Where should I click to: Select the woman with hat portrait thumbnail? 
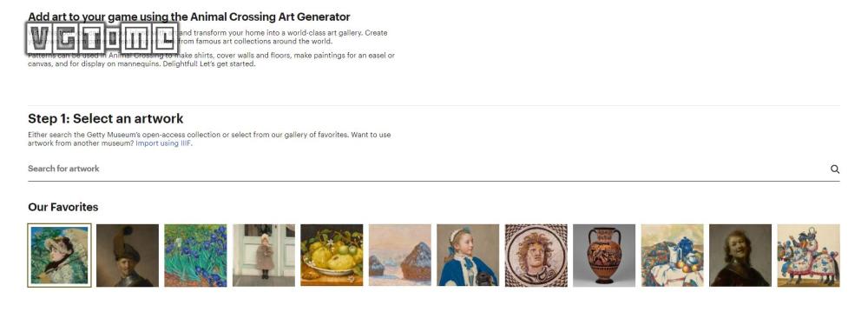(x=59, y=256)
